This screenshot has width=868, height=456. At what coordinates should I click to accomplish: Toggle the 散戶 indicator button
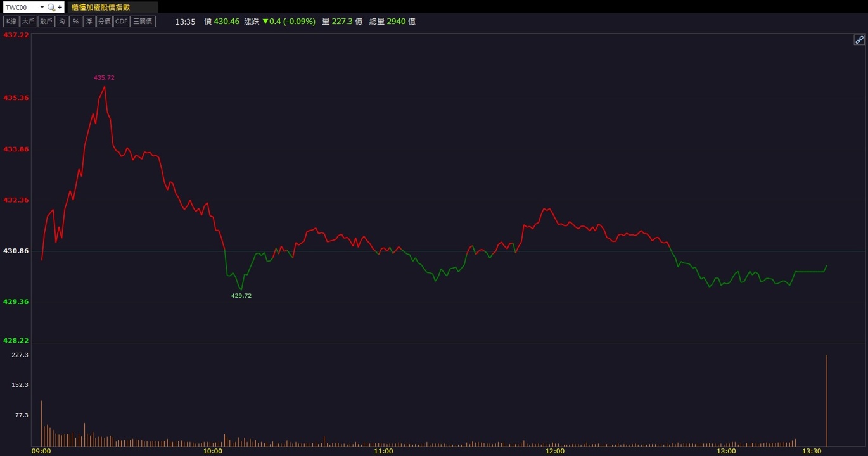(x=46, y=22)
